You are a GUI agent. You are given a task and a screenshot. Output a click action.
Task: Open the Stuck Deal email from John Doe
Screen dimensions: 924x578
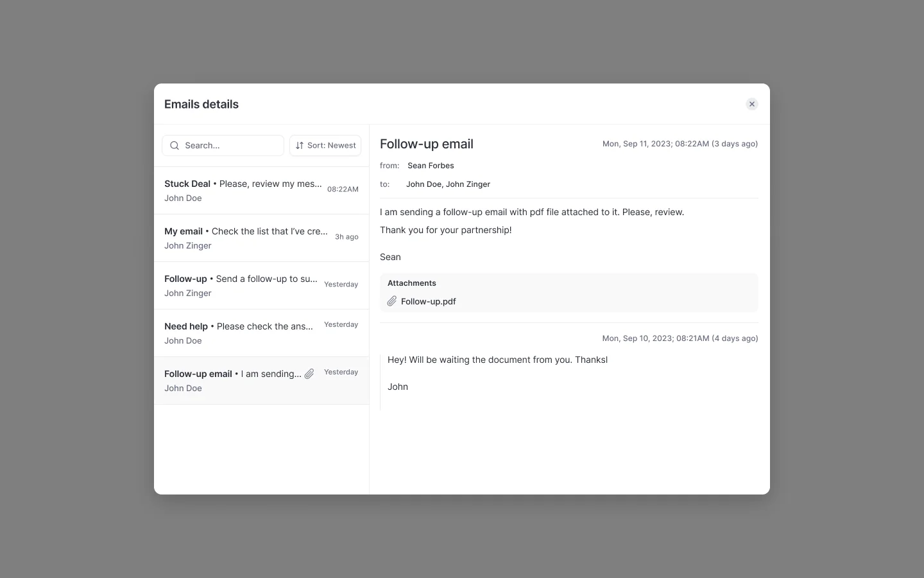(261, 191)
